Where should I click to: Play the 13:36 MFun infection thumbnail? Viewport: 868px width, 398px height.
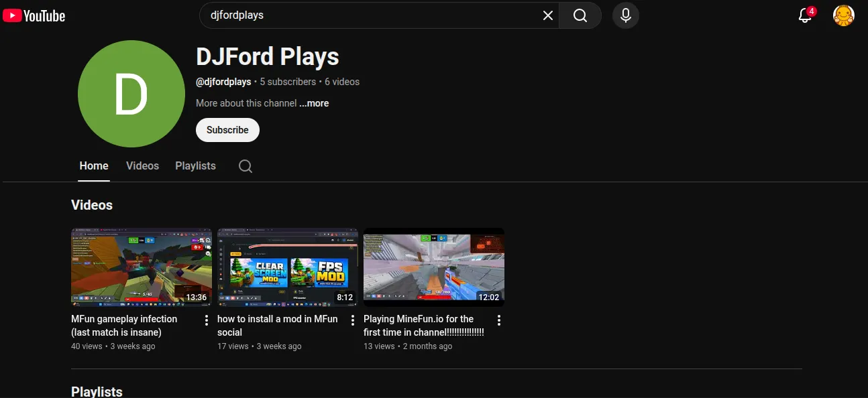click(142, 267)
